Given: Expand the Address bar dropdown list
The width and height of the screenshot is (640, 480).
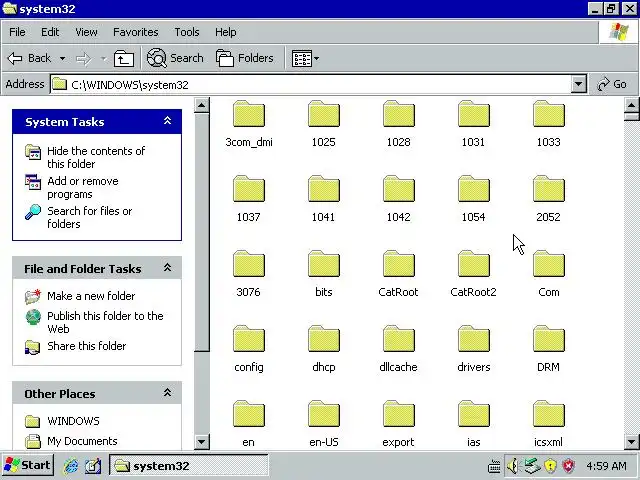Looking at the screenshot, I should click(578, 84).
